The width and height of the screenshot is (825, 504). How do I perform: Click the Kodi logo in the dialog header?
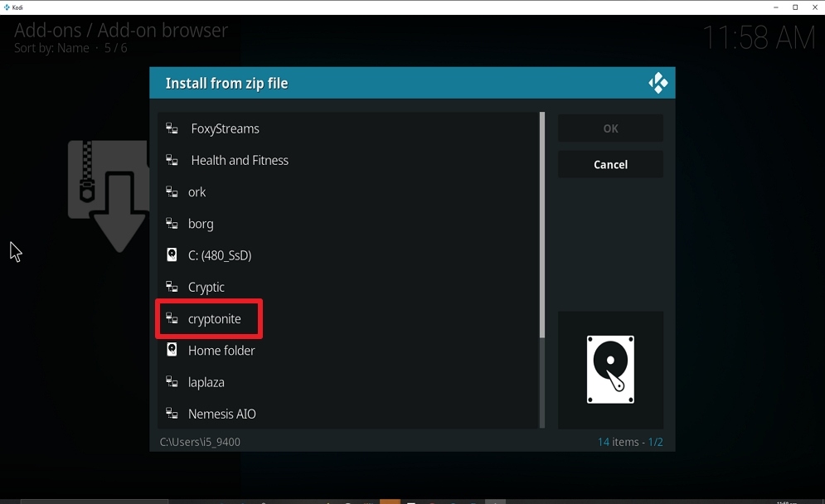pos(658,83)
